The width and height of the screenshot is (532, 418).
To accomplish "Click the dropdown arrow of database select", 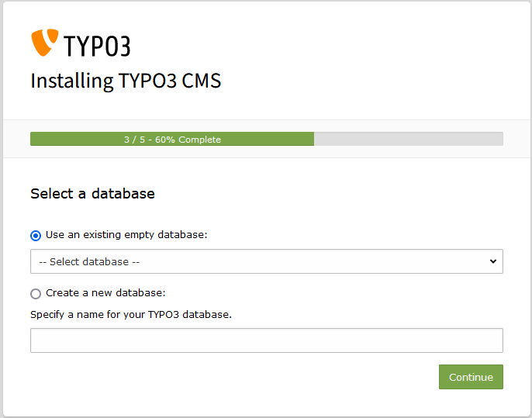I will (x=492, y=261).
